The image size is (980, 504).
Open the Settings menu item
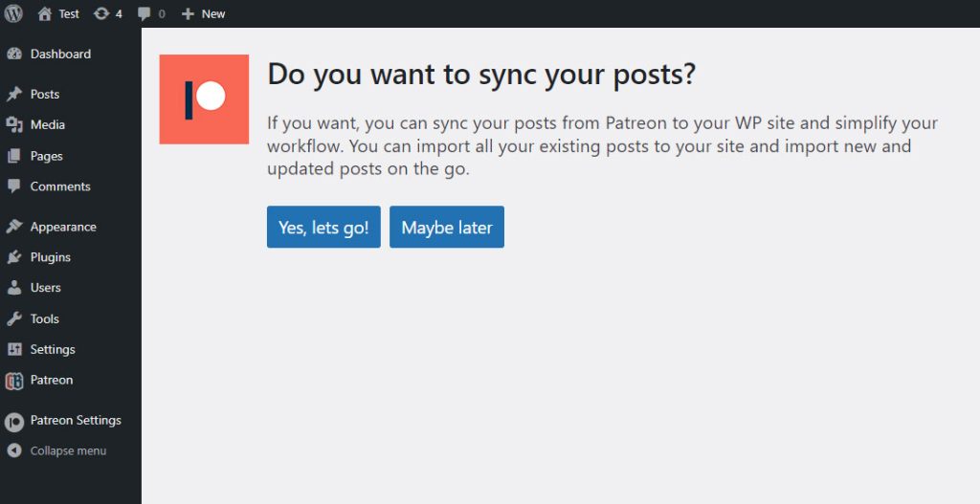(x=71, y=349)
